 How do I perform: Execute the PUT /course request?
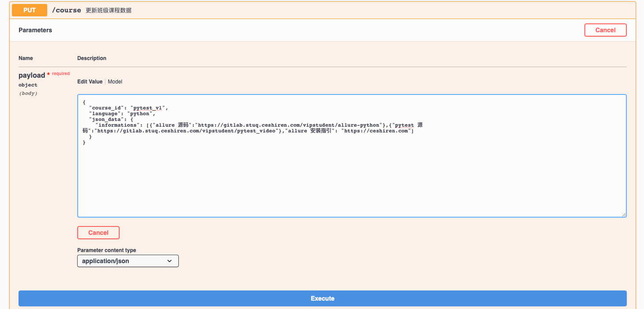coord(322,298)
